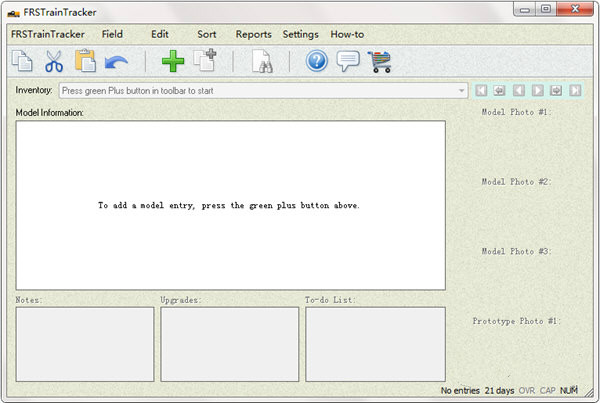Jump forward several records with the fifth navigation button

point(556,91)
